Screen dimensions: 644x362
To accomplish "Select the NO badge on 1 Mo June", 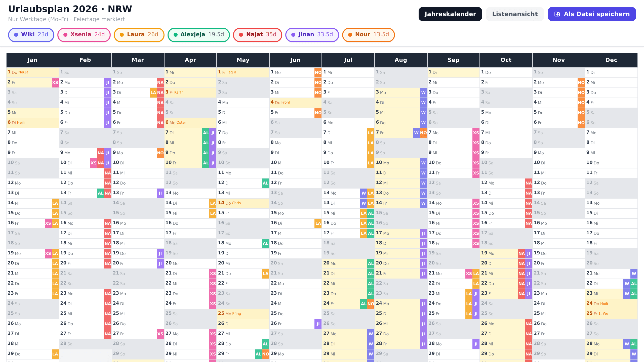I will pyautogui.click(x=318, y=72).
